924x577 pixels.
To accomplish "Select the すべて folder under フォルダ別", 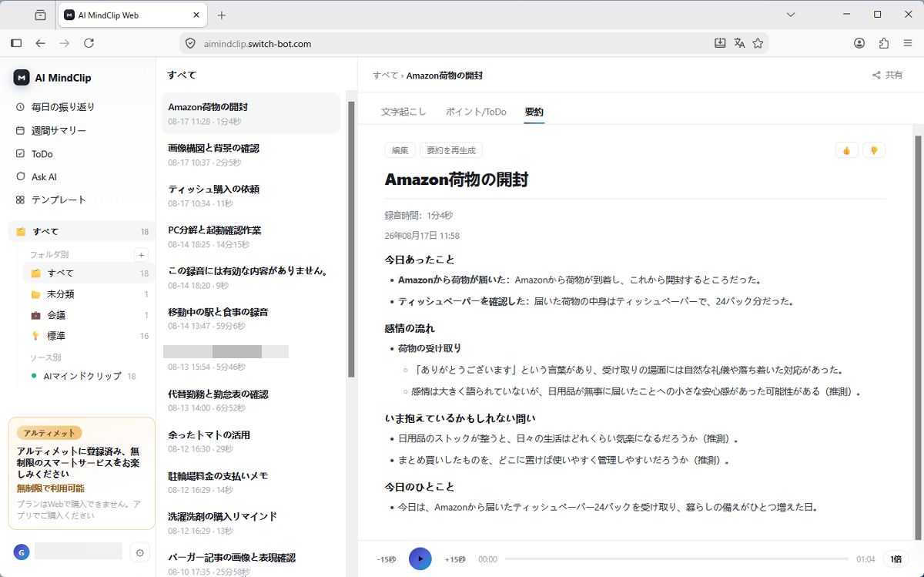I will [x=89, y=273].
